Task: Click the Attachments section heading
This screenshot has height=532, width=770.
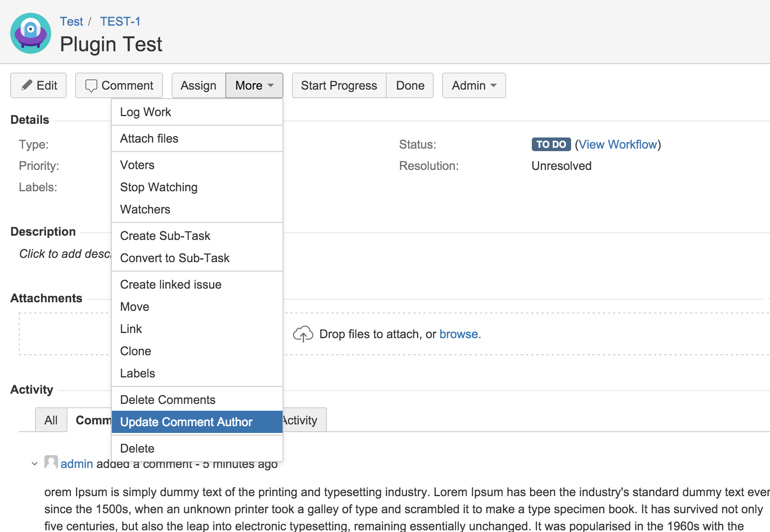Action: (46, 298)
